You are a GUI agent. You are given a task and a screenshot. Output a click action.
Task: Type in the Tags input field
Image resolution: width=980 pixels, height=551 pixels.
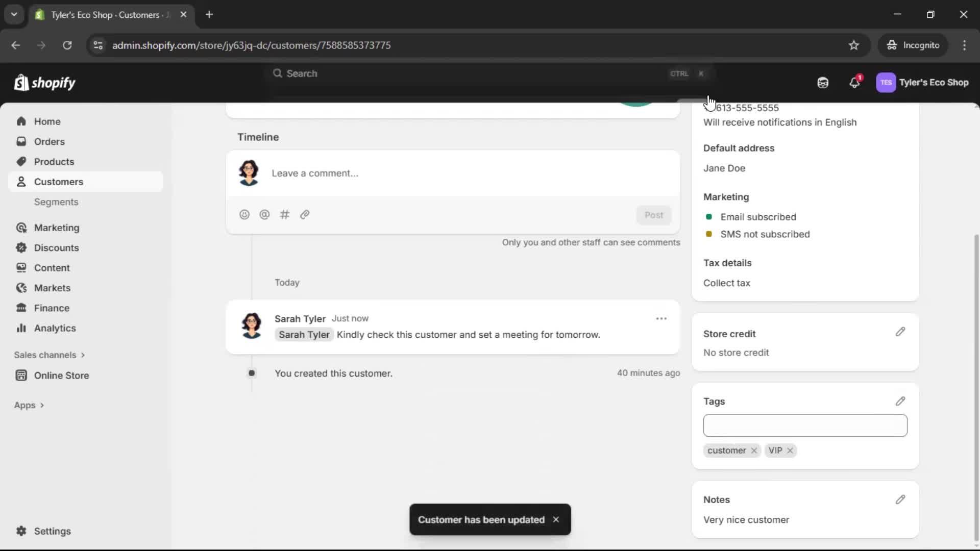pyautogui.click(x=805, y=425)
